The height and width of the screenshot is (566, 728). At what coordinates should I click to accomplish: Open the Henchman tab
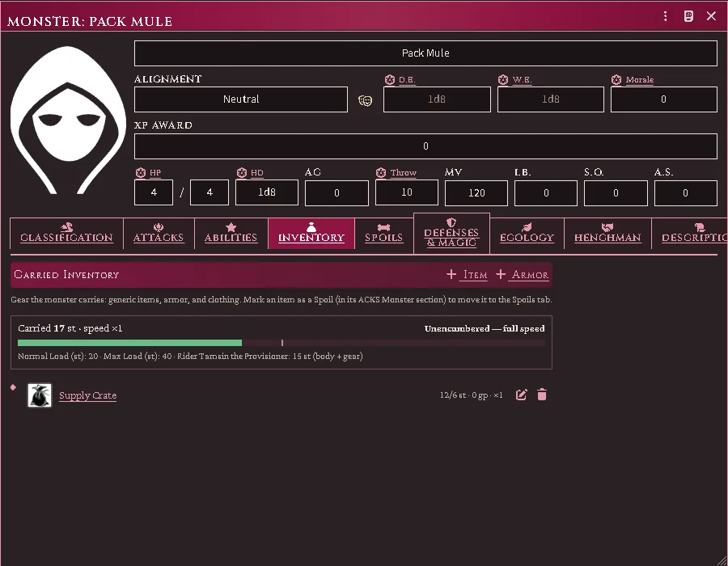(x=607, y=234)
